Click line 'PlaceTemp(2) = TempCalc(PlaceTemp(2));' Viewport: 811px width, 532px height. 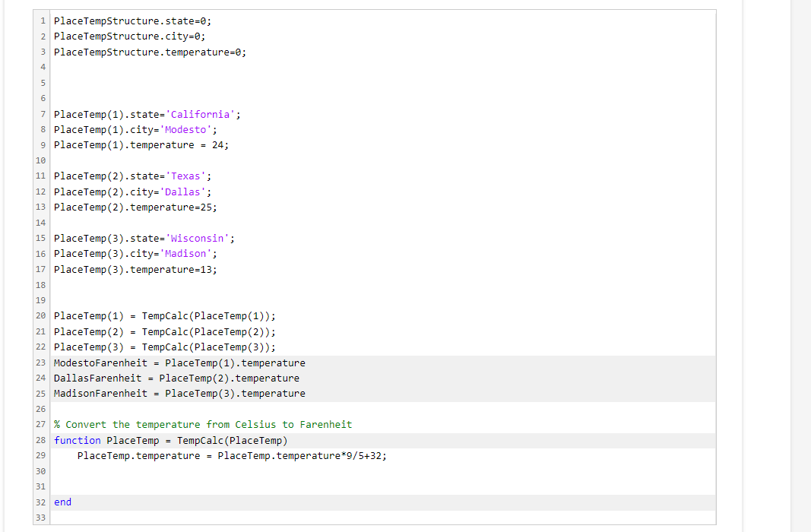point(164,331)
